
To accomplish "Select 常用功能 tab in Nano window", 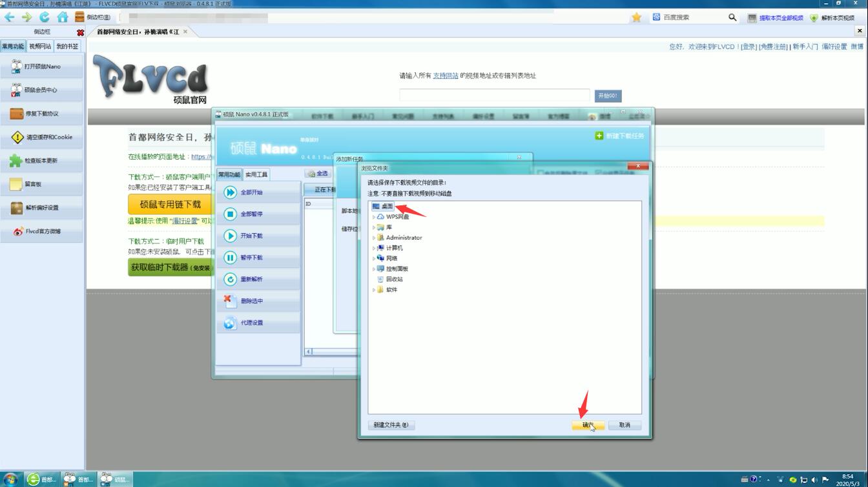I will (229, 174).
